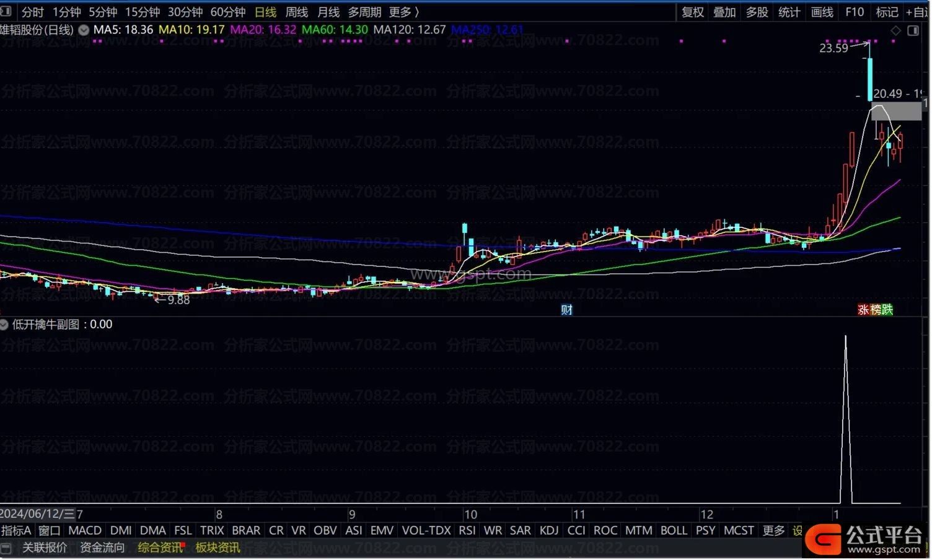Toggle the side panel layout icon
Viewport: 932px width, 560px height.
(913, 30)
